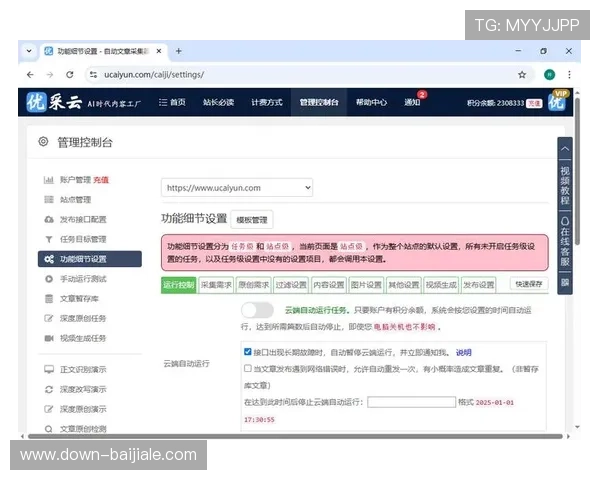The image size is (600, 480).
Task: Open the 首页 menu in header
Action: (172, 102)
